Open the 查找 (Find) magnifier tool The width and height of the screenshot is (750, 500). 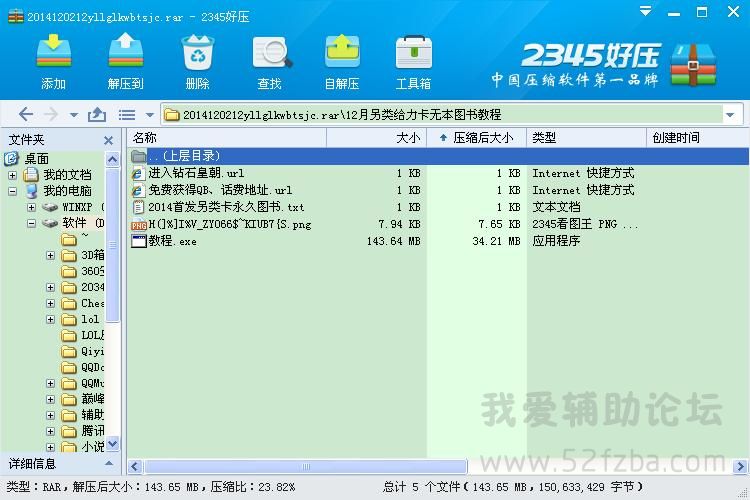[271, 53]
